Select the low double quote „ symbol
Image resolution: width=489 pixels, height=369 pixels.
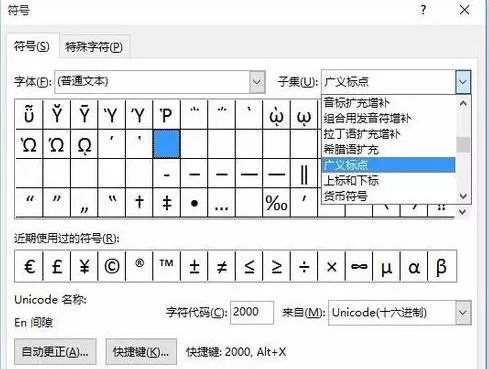point(84,202)
